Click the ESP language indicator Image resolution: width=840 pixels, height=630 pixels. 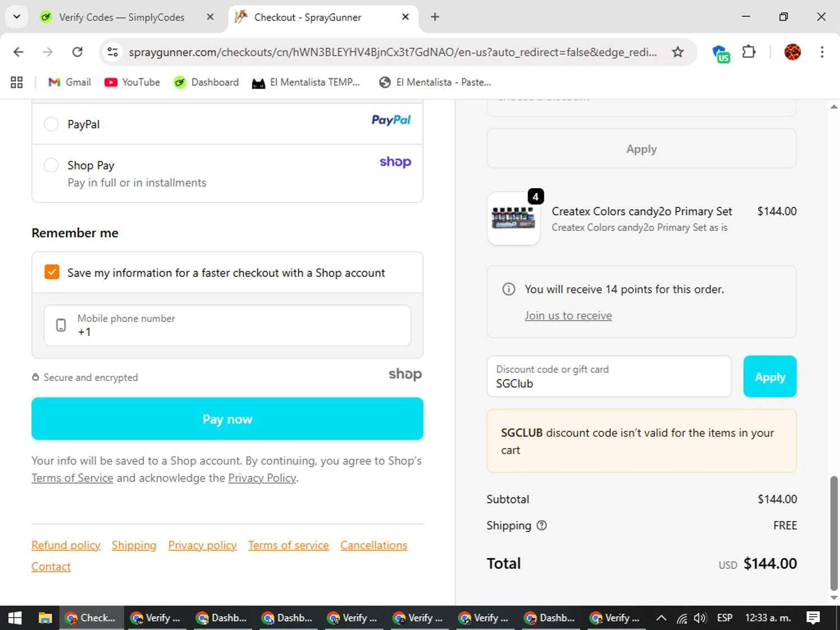coord(725,618)
